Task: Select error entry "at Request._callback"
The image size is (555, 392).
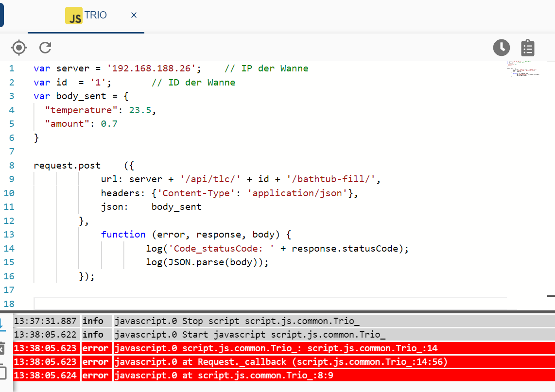Action: (284, 361)
